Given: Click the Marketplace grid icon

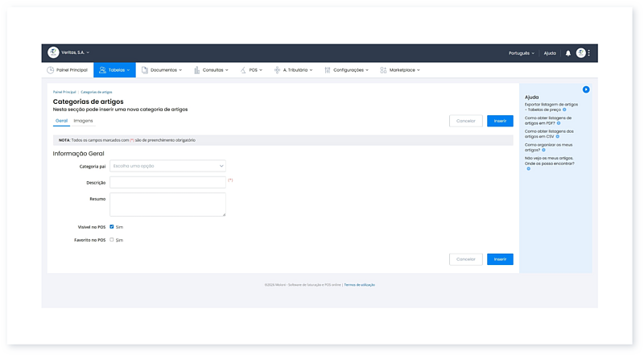Looking at the screenshot, I should click(383, 70).
